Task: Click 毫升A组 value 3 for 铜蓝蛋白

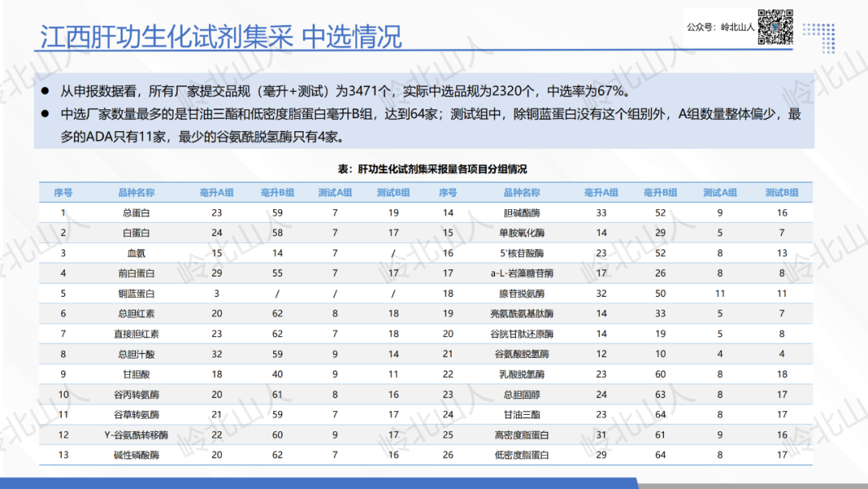Action: coord(216,294)
